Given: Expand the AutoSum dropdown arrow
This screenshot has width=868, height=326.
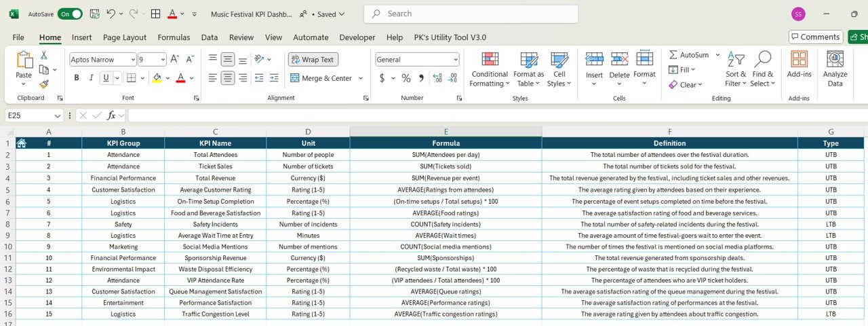Looking at the screenshot, I should pos(717,55).
